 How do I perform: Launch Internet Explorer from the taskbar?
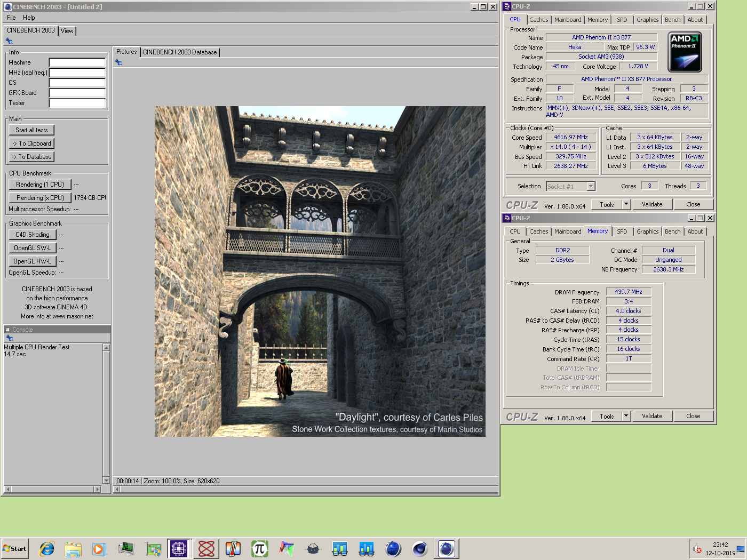pyautogui.click(x=47, y=549)
